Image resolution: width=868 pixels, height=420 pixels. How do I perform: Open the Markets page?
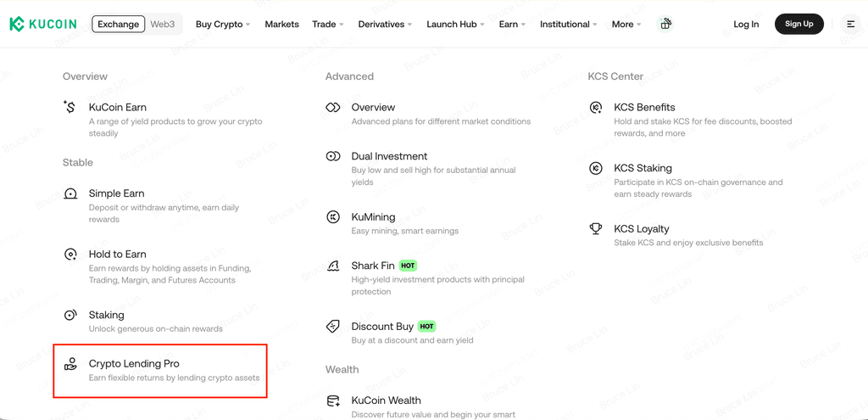pos(281,25)
